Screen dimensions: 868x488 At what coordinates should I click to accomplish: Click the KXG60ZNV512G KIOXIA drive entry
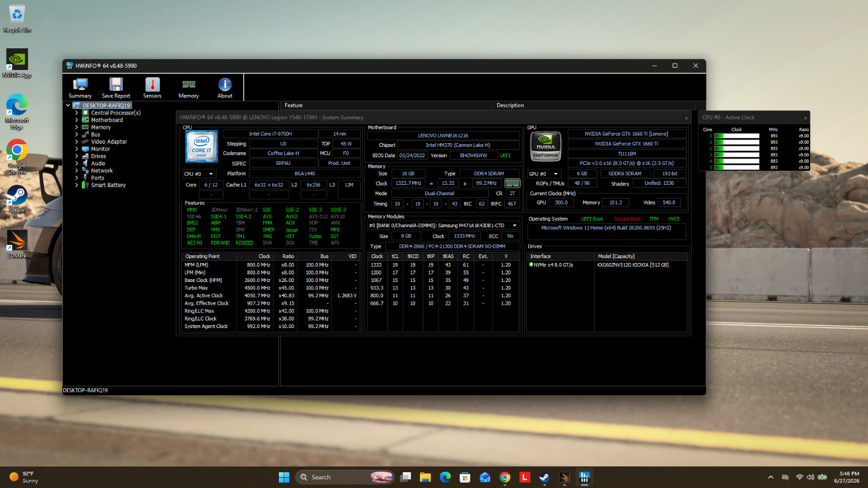(x=633, y=265)
